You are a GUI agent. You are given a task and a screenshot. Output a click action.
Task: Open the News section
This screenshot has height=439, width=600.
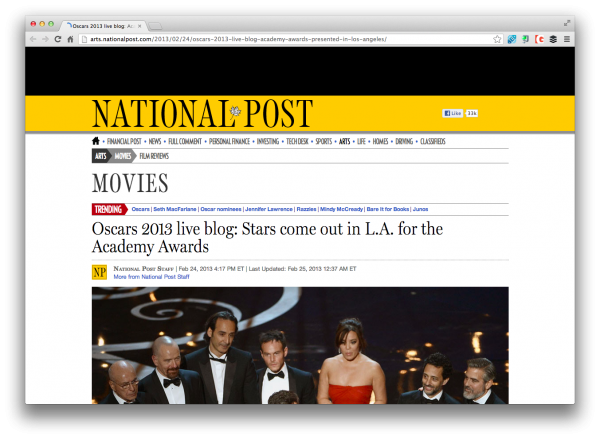pos(155,141)
